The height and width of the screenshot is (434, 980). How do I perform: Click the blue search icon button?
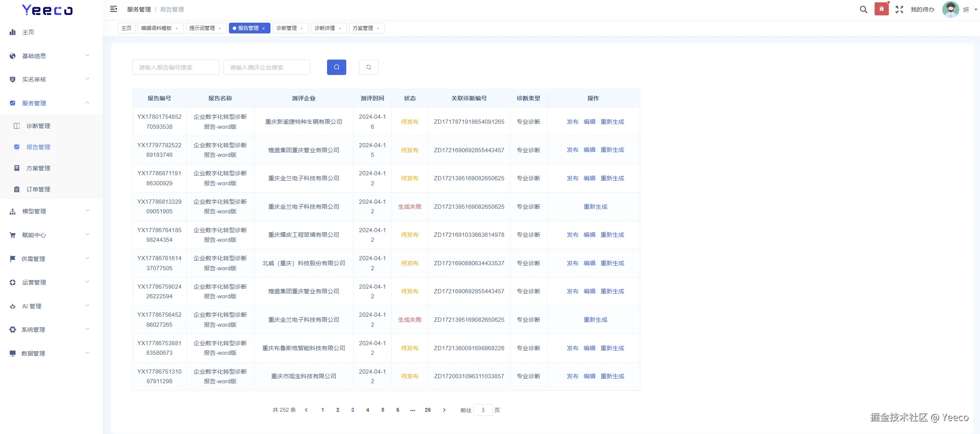pos(336,67)
